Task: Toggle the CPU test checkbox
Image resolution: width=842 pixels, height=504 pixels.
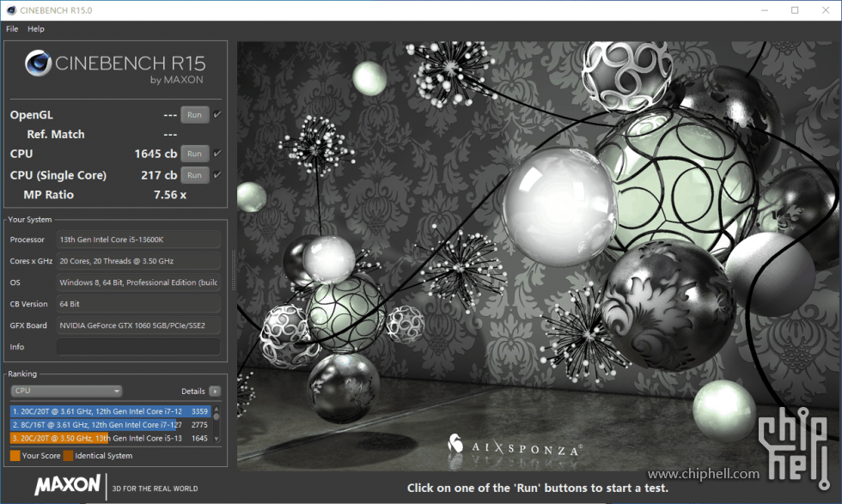Action: (217, 153)
